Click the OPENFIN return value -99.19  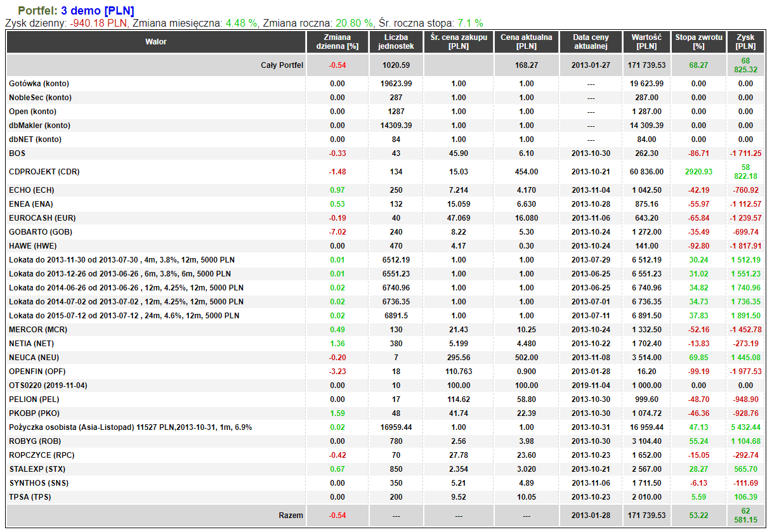698,372
